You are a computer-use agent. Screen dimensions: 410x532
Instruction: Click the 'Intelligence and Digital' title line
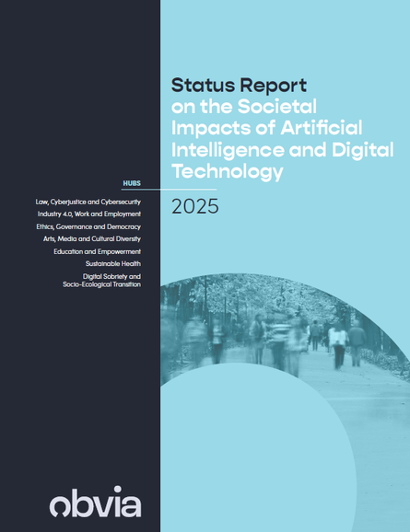282,150
